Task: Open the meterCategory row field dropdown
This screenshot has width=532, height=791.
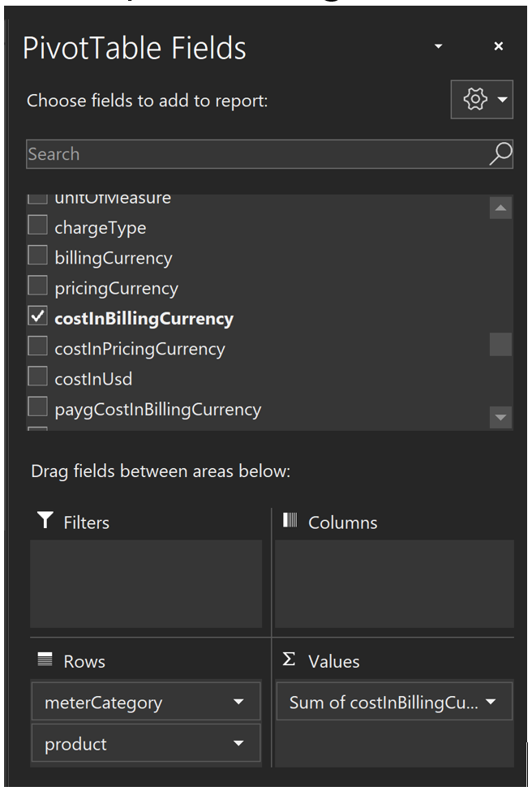Action: (238, 703)
